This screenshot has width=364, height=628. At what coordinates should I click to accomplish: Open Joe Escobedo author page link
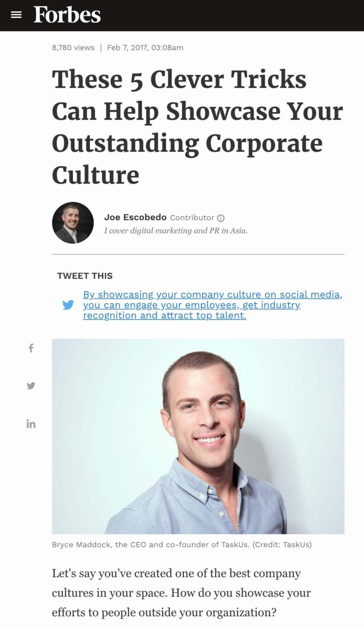coord(135,217)
